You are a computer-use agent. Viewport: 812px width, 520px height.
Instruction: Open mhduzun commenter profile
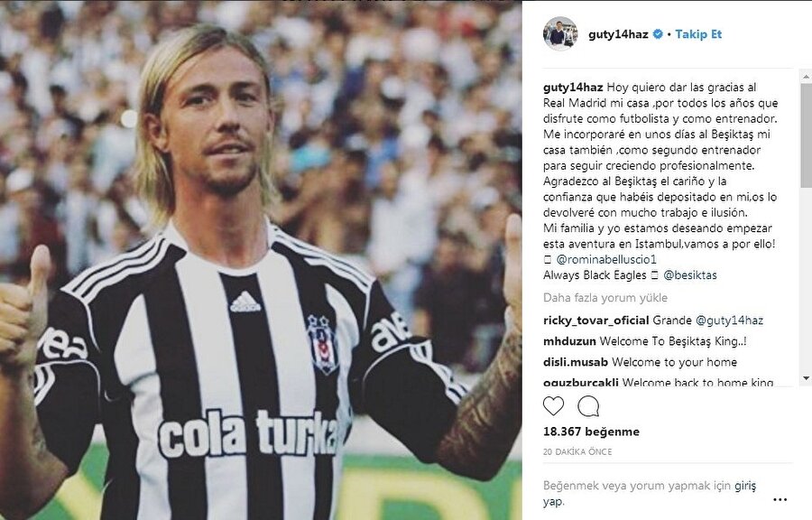coord(569,341)
